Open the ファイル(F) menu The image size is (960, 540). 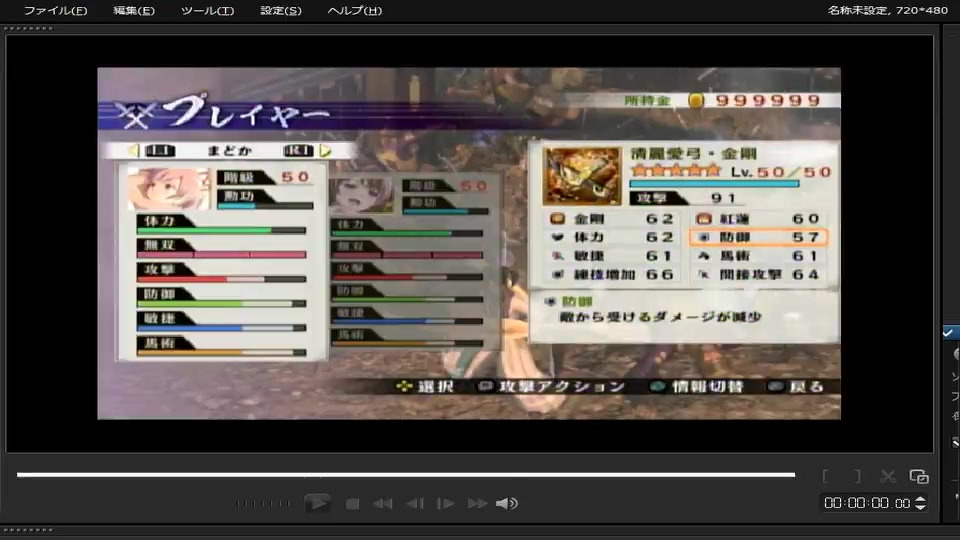[x=55, y=10]
